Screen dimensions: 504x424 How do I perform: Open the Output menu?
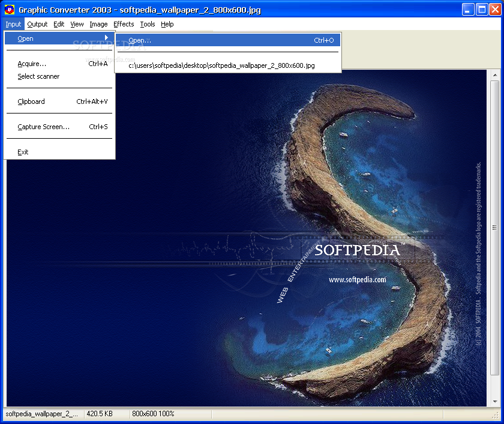coord(37,24)
